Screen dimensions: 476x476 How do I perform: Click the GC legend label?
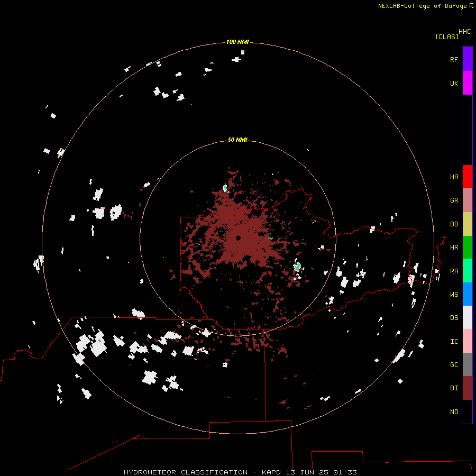tap(454, 365)
